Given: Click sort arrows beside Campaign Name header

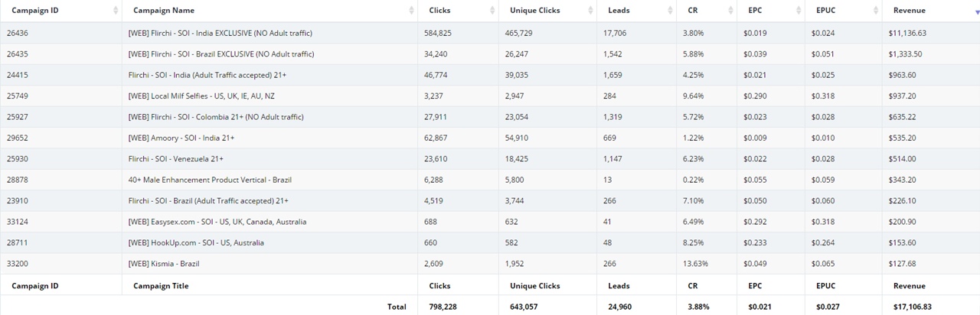Looking at the screenshot, I should tap(411, 11).
